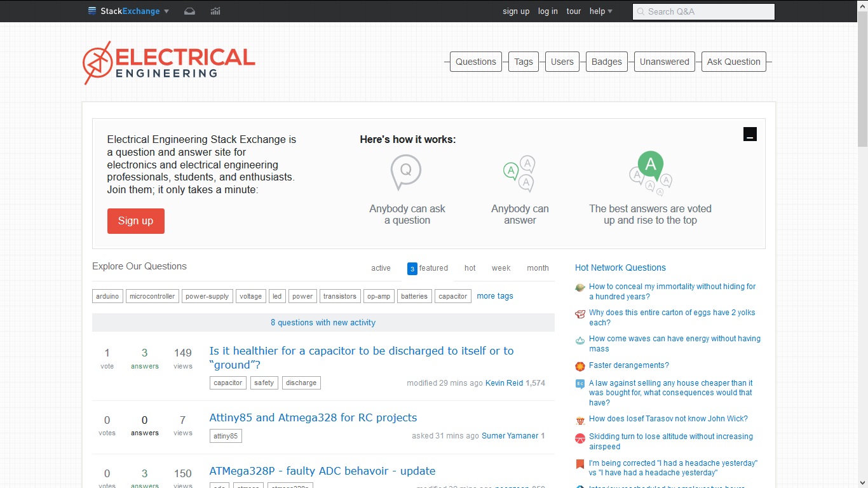Image resolution: width=868 pixels, height=488 pixels.
Task: Click the Ask Question button
Action: click(734, 62)
